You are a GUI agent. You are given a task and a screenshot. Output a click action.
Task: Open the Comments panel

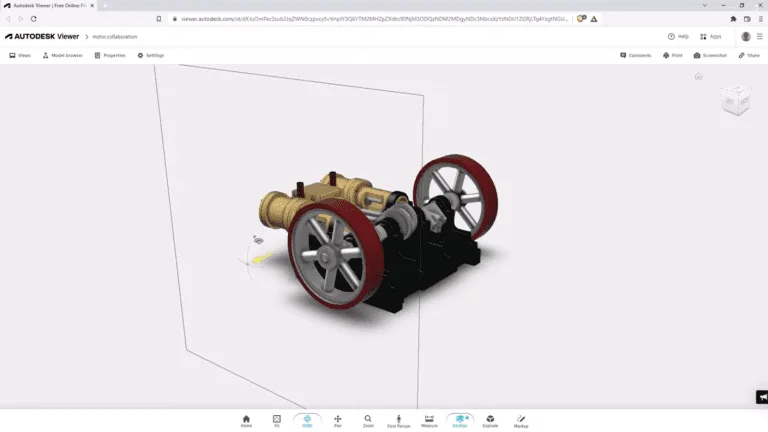click(x=636, y=55)
